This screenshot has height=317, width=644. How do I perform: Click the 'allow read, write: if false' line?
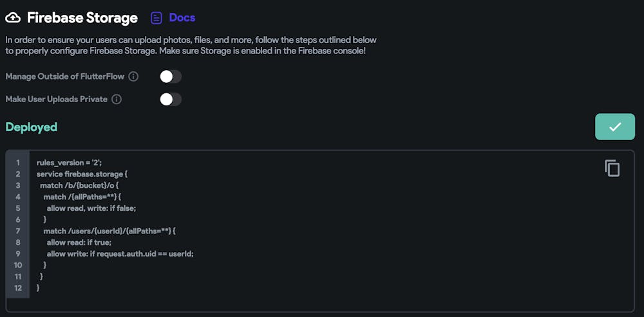[x=91, y=208]
